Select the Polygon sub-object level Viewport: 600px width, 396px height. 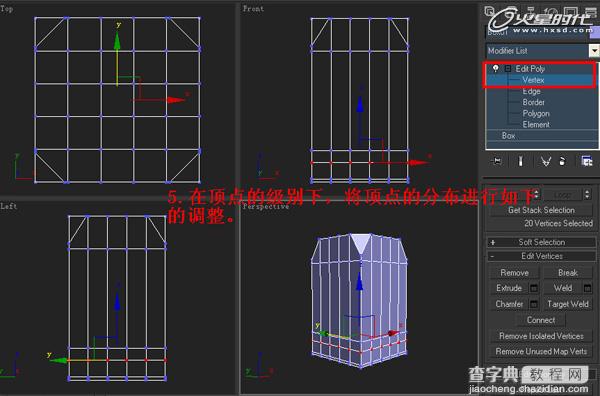(536, 113)
